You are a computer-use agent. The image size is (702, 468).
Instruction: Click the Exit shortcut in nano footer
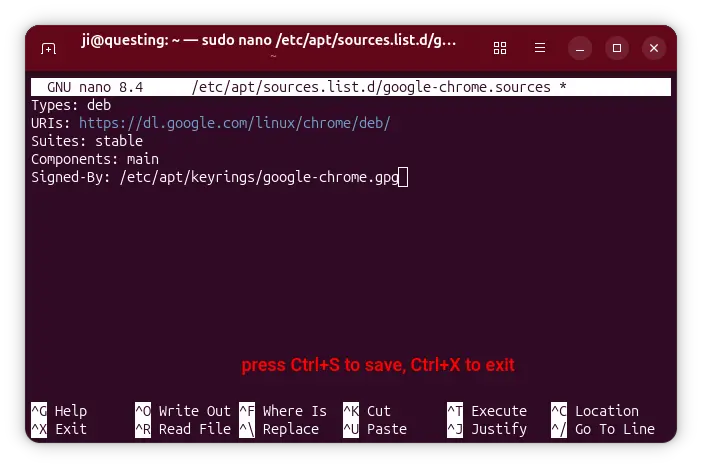[x=70, y=429]
